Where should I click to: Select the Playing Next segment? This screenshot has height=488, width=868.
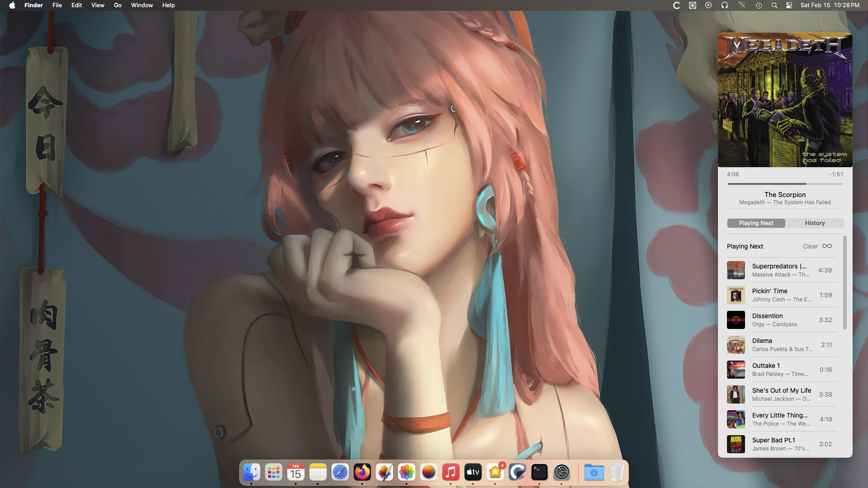click(756, 223)
